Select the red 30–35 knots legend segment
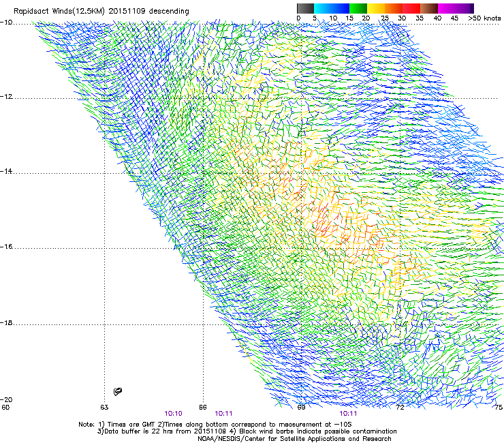Screen dimensions: 504x443 [411, 8]
